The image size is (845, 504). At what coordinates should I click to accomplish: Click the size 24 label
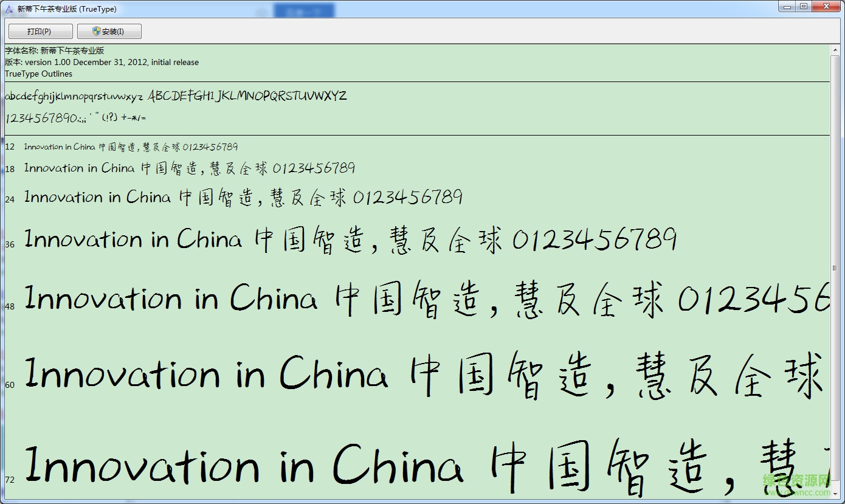pyautogui.click(x=10, y=199)
